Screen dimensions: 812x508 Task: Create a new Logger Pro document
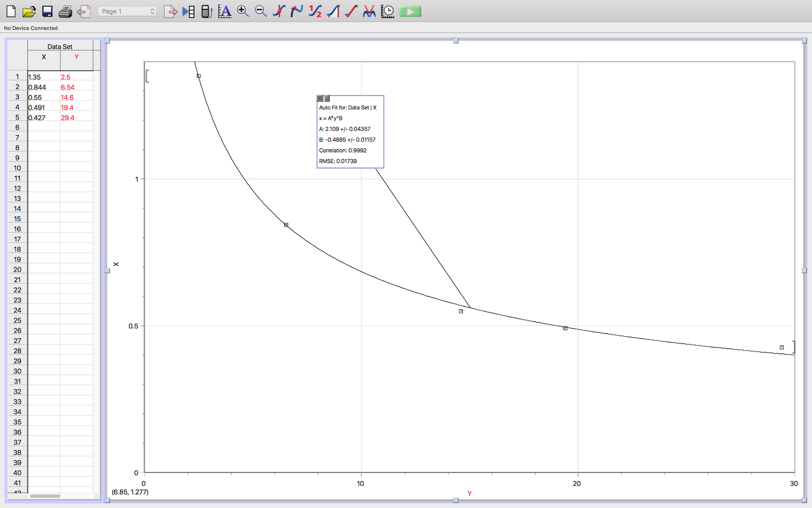click(x=11, y=11)
